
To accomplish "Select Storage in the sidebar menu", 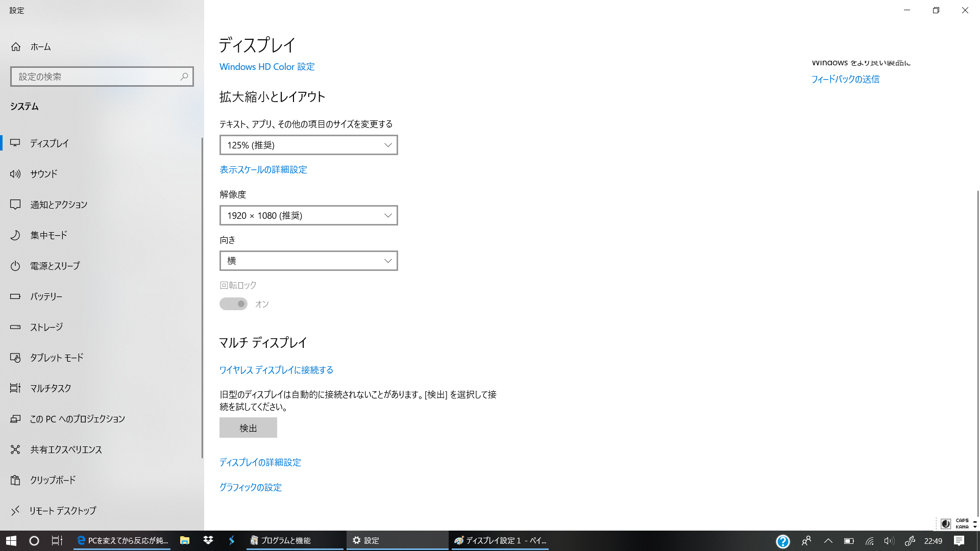I will (46, 327).
